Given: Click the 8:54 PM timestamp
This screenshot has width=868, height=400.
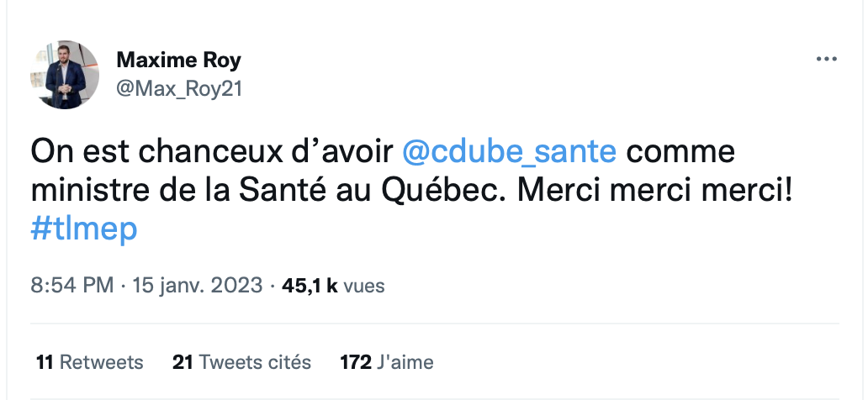Looking at the screenshot, I should pos(72,286).
